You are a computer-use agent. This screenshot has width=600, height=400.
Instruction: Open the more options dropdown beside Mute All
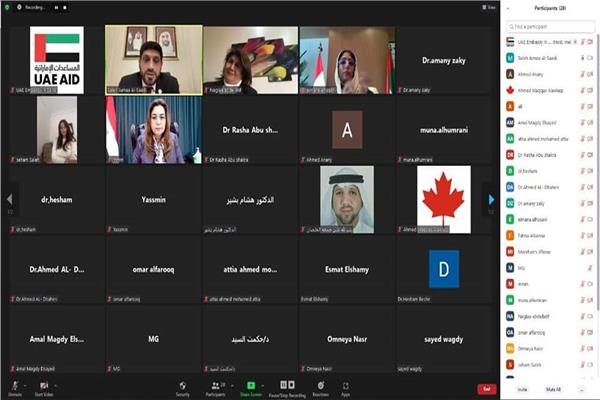(x=582, y=390)
